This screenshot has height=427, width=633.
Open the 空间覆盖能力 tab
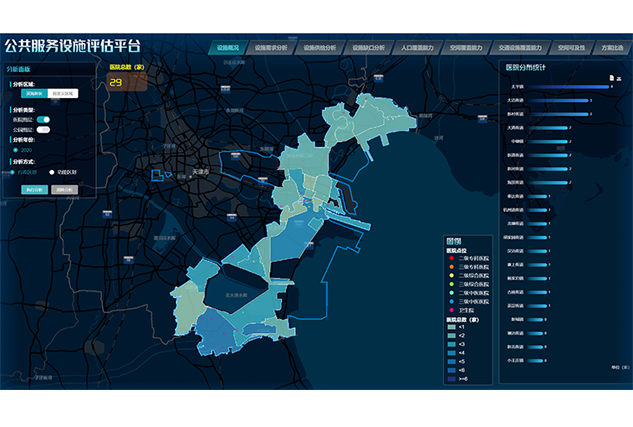pyautogui.click(x=466, y=47)
